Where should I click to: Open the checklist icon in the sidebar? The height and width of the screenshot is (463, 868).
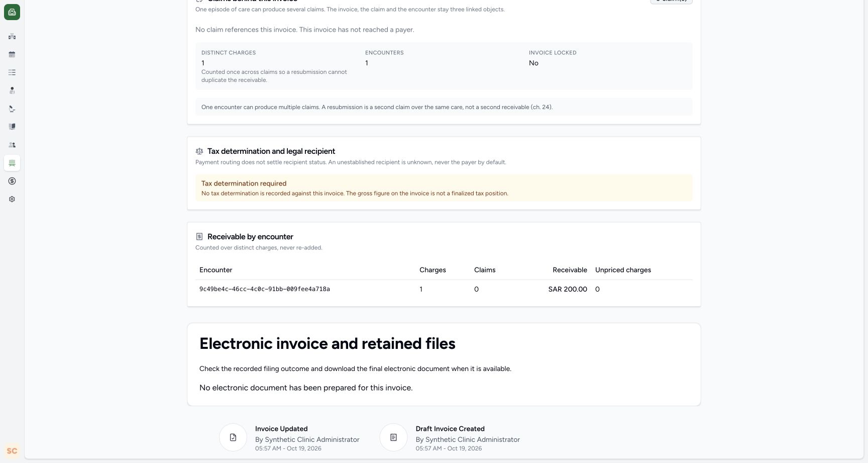point(12,72)
